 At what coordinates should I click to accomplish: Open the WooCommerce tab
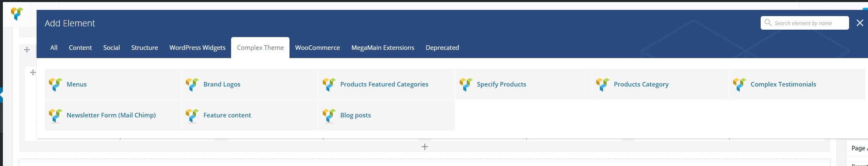click(317, 48)
